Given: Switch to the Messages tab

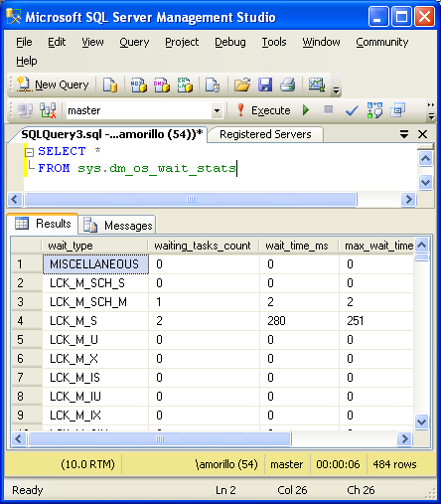Looking at the screenshot, I should pyautogui.click(x=117, y=226).
